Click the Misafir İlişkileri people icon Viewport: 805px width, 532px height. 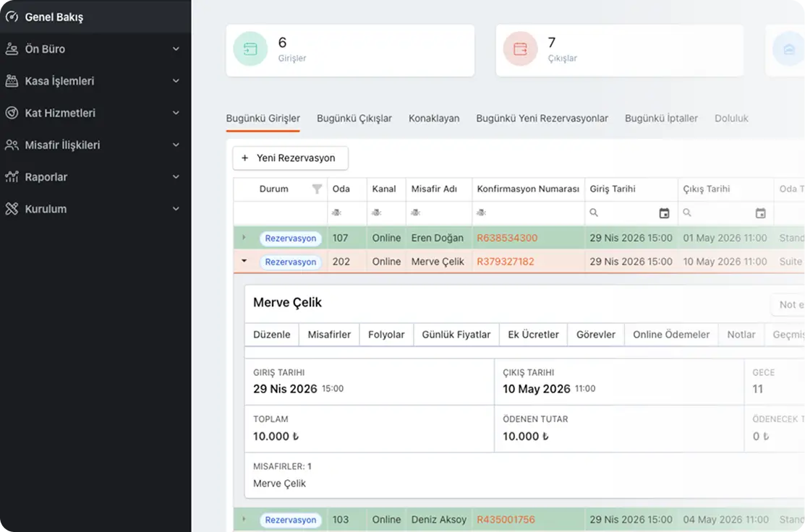coord(12,145)
